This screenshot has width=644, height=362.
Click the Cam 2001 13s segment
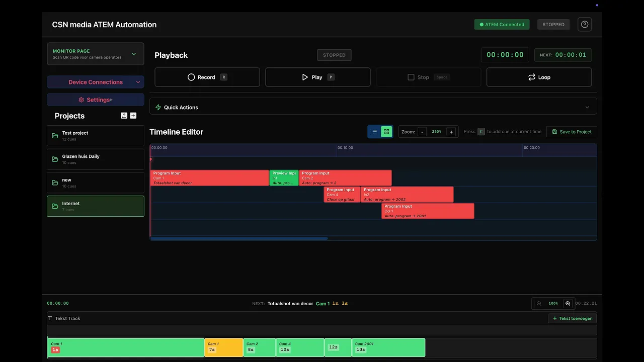point(388,347)
